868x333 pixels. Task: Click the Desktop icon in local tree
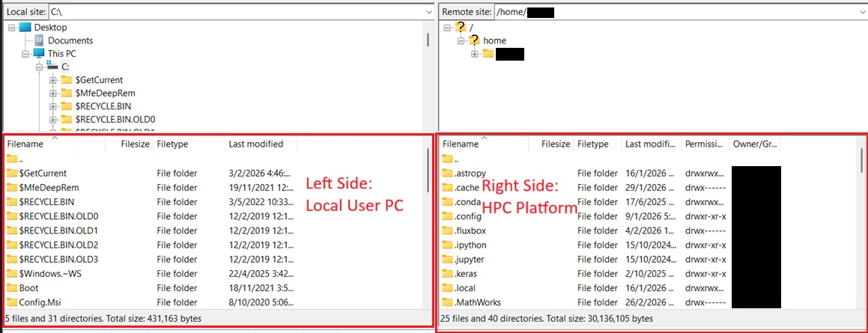(x=25, y=27)
